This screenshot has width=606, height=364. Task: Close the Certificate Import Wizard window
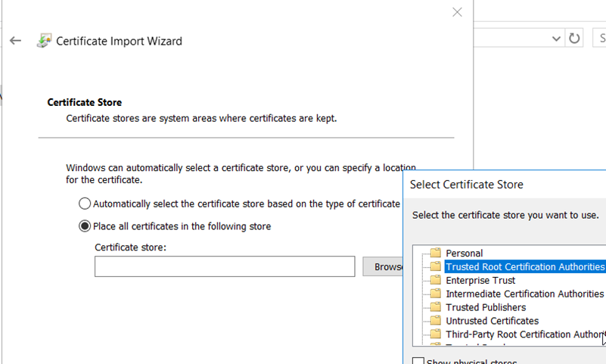(457, 12)
